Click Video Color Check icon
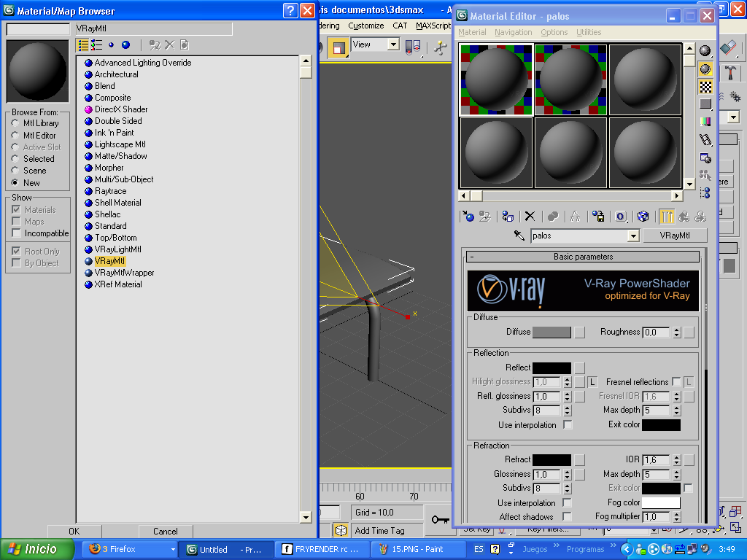747x560 pixels. 705,122
